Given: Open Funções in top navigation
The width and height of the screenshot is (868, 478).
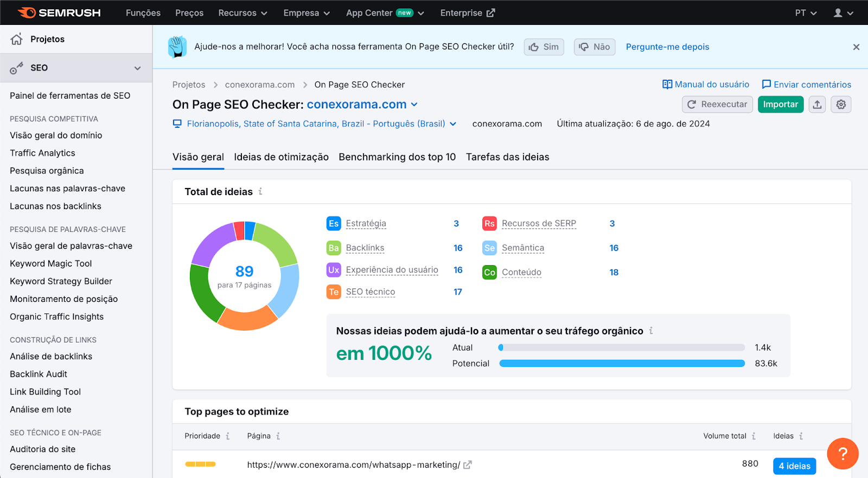Looking at the screenshot, I should tap(143, 13).
